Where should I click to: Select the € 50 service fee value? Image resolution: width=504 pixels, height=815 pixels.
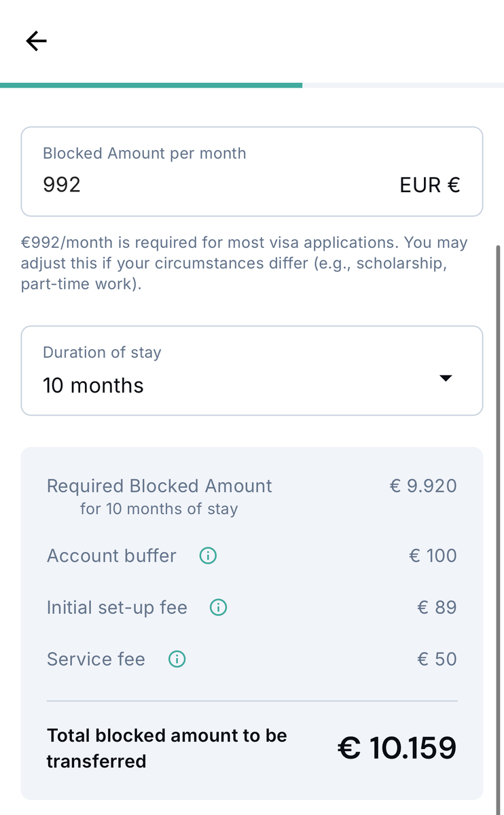[437, 659]
